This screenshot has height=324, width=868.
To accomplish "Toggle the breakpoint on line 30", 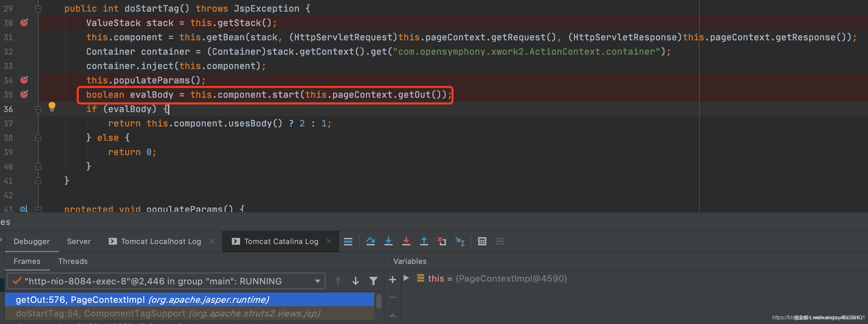I will click(x=24, y=23).
